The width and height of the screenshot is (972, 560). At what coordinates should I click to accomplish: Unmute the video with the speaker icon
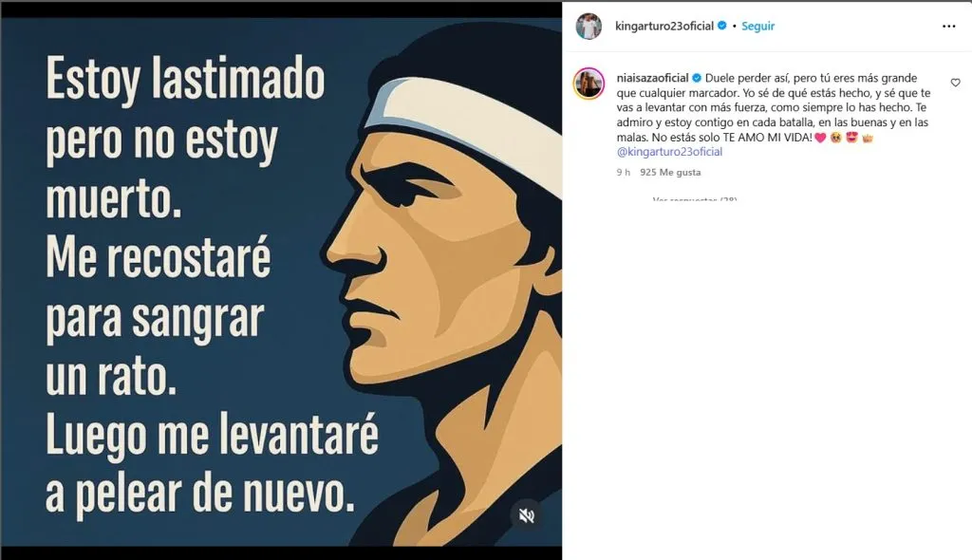click(x=526, y=515)
